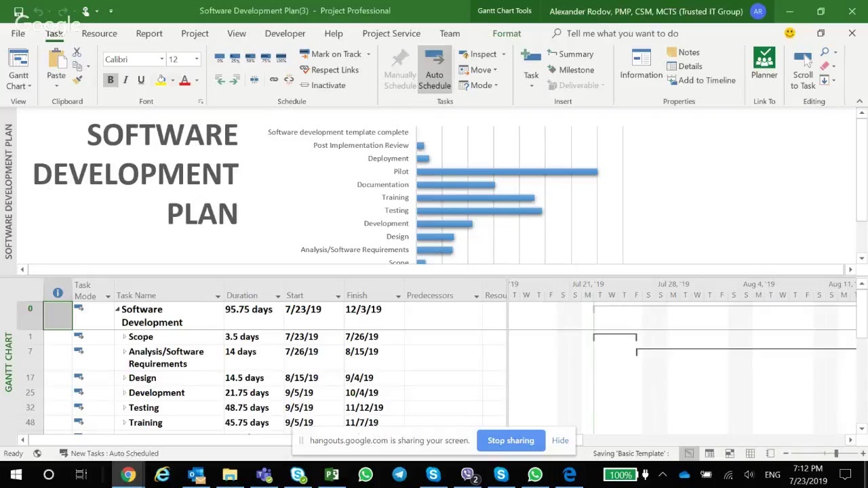The width and height of the screenshot is (868, 488).
Task: Switch to the Format tab
Action: (x=507, y=33)
